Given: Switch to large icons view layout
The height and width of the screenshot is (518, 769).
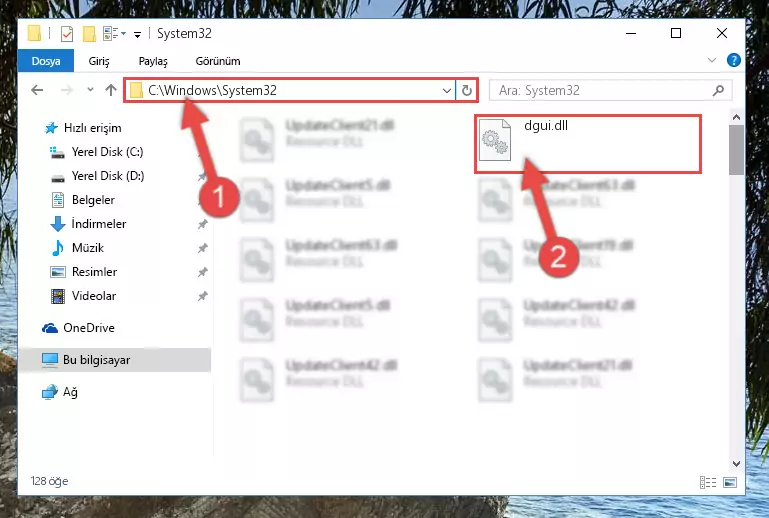Looking at the screenshot, I should [x=730, y=483].
